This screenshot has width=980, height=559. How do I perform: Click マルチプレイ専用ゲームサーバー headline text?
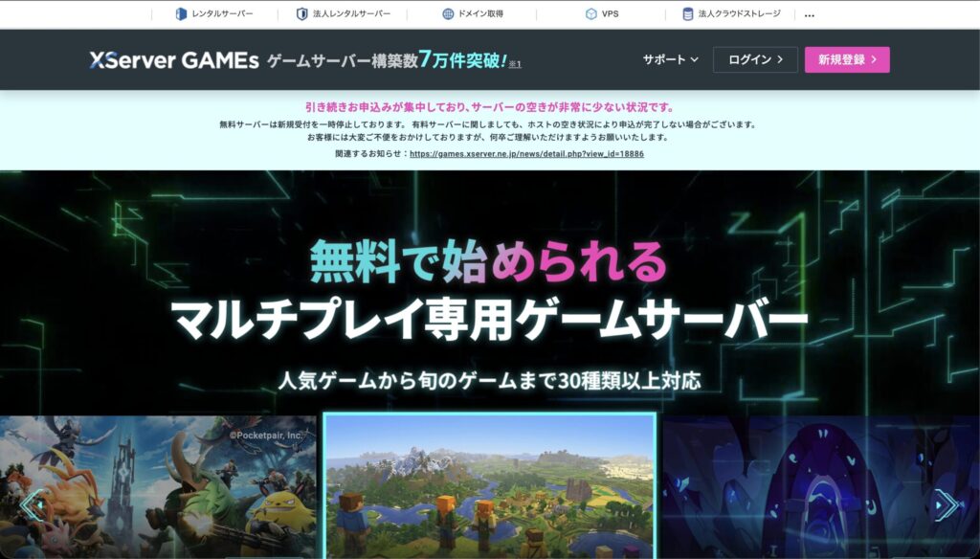[489, 320]
